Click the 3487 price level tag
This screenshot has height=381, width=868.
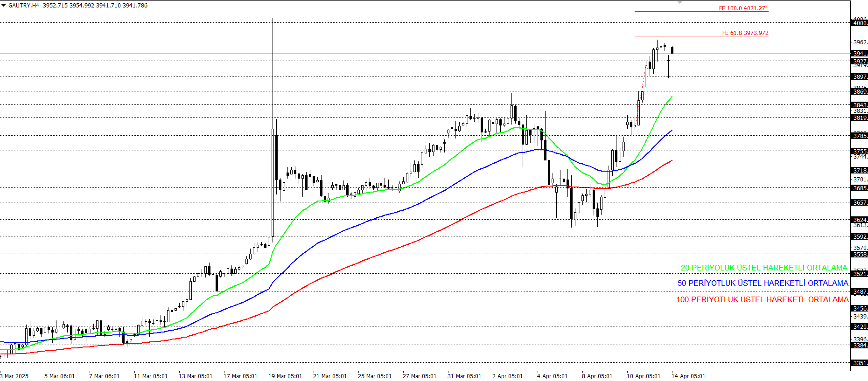pyautogui.click(x=860, y=291)
